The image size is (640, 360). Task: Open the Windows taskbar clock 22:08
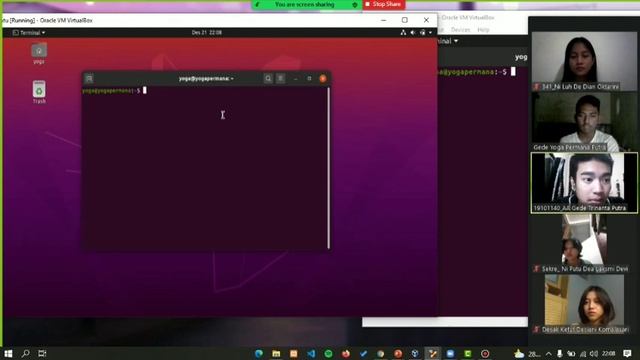[609, 353]
